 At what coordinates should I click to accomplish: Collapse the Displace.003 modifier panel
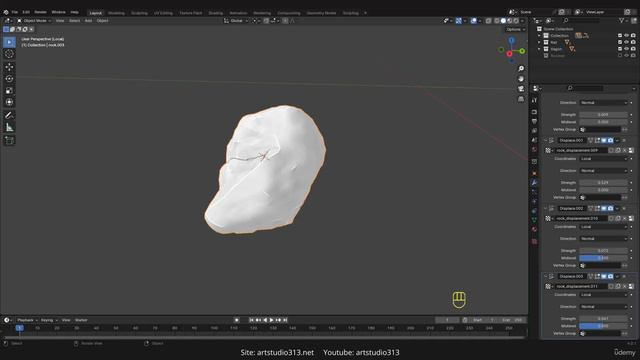tap(545, 276)
